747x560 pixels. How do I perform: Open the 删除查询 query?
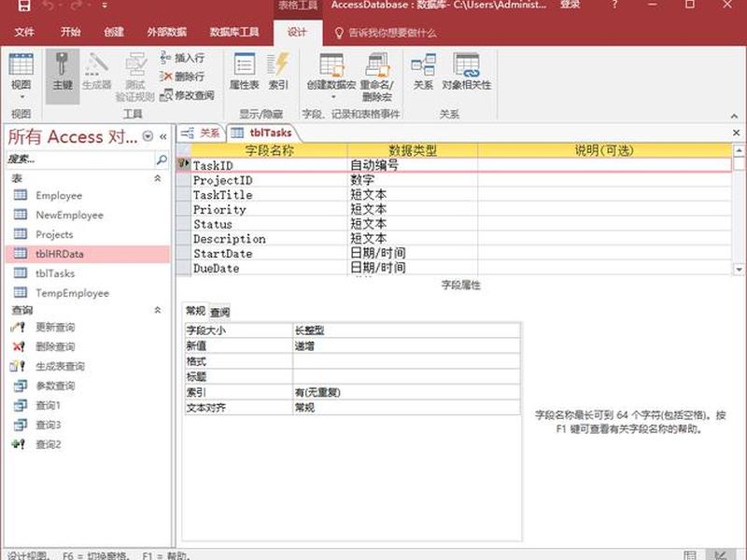coord(55,346)
